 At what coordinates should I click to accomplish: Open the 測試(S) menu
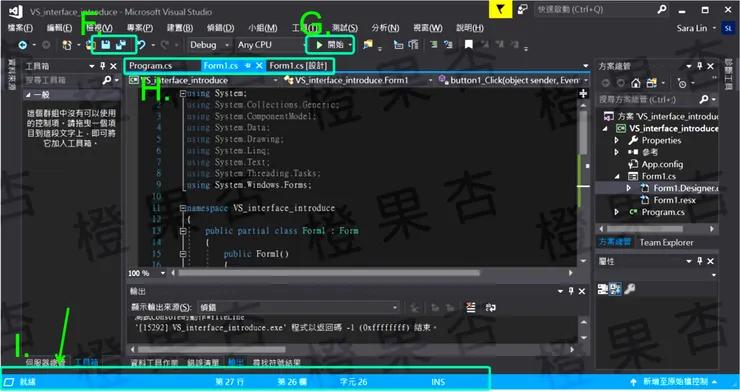pyautogui.click(x=345, y=28)
